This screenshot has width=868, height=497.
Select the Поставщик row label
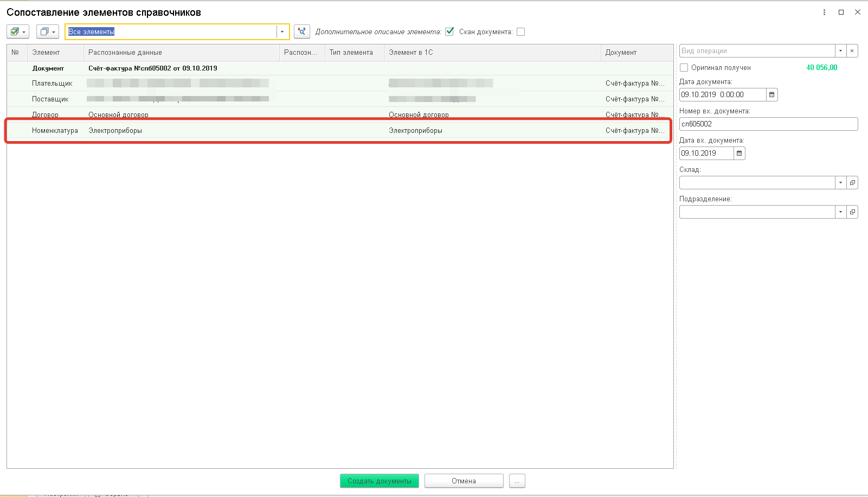[x=50, y=99]
